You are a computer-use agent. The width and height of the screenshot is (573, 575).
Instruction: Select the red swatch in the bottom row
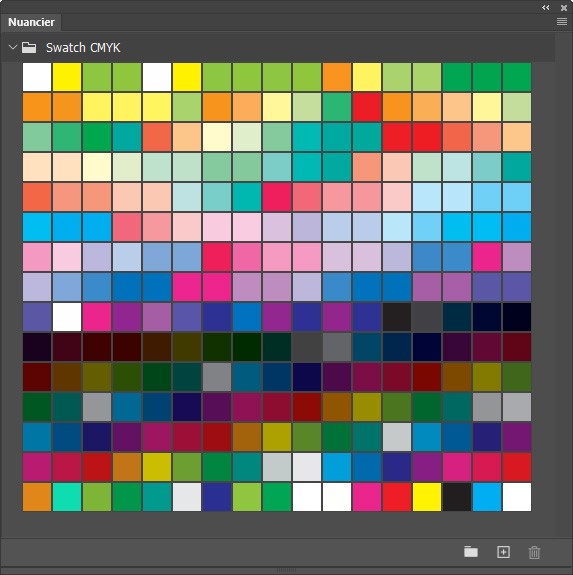[x=397, y=497]
